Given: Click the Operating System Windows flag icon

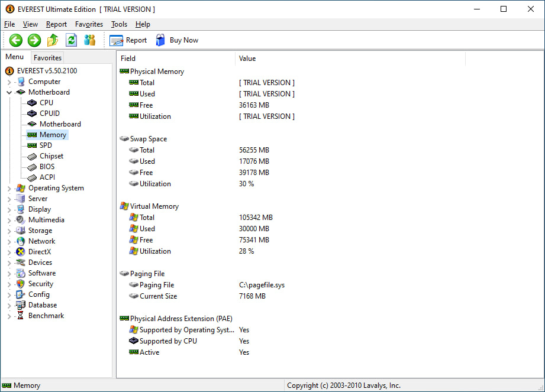Looking at the screenshot, I should 21,188.
